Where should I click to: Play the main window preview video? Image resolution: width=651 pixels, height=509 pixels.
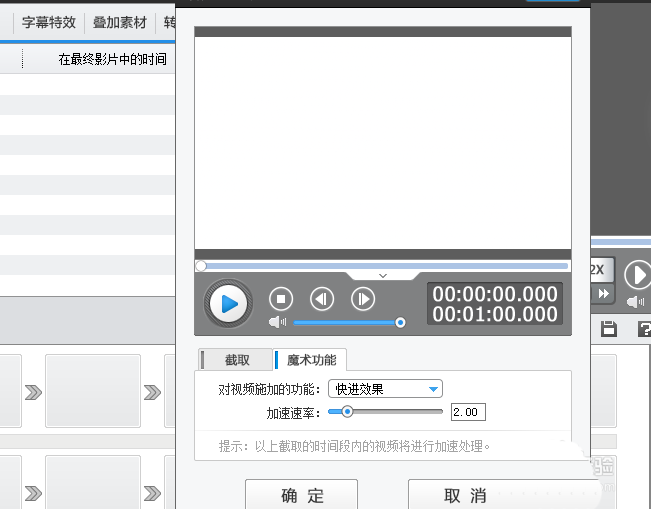click(x=638, y=274)
